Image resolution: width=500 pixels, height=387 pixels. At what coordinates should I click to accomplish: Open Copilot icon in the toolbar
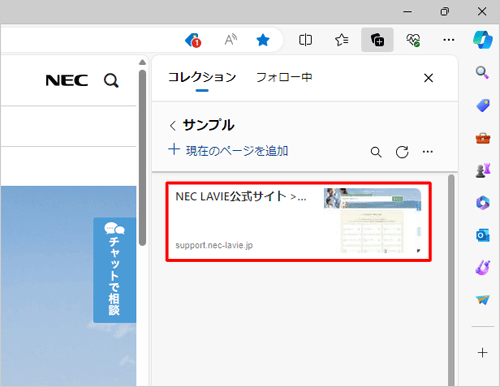click(483, 40)
